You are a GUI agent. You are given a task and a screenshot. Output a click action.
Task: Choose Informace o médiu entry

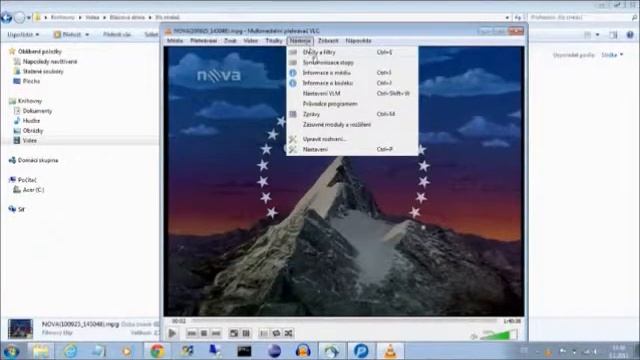tap(352, 73)
